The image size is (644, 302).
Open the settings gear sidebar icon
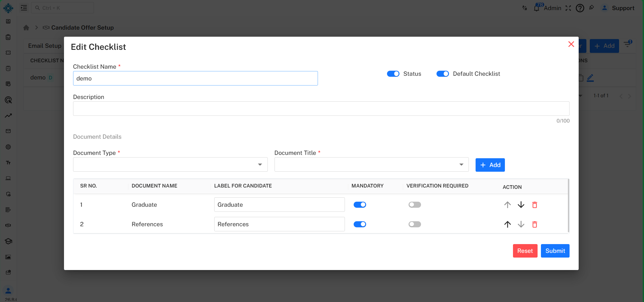point(8,147)
